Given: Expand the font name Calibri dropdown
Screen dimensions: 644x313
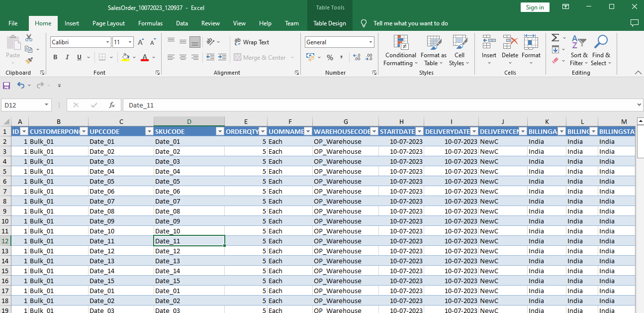Looking at the screenshot, I should click(x=106, y=42).
